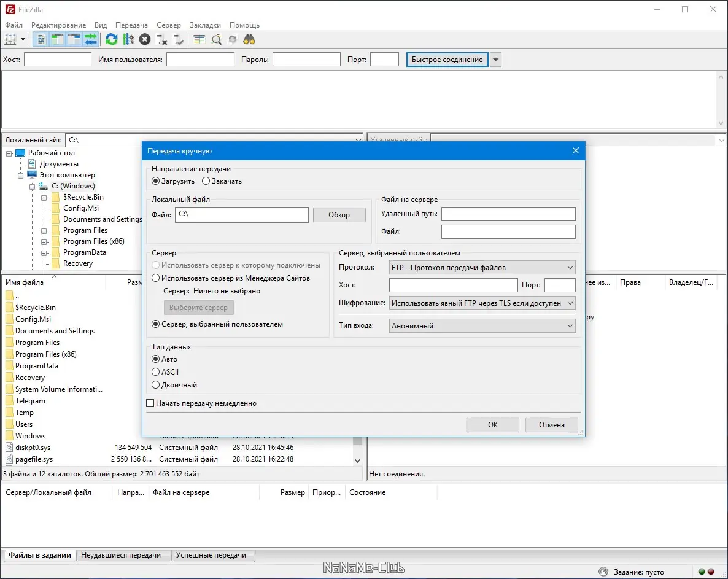Collapse the Этот компьютер tree node
The width and height of the screenshot is (728, 579).
click(x=20, y=176)
